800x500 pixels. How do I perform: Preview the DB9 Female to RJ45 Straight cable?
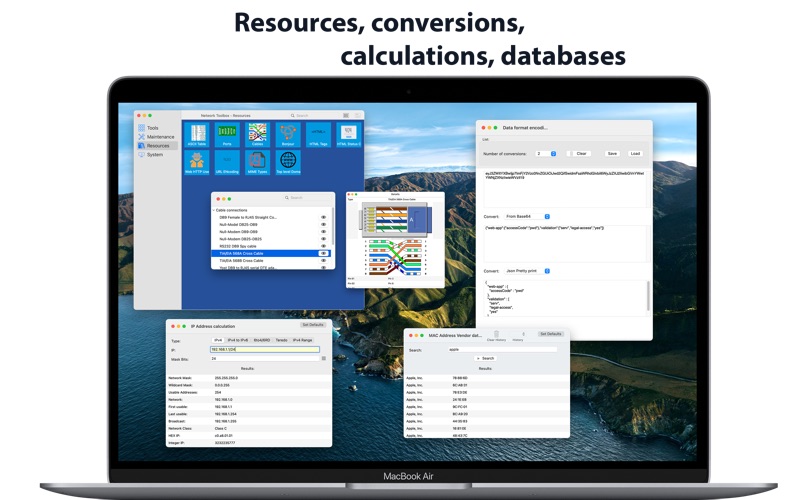(x=323, y=217)
